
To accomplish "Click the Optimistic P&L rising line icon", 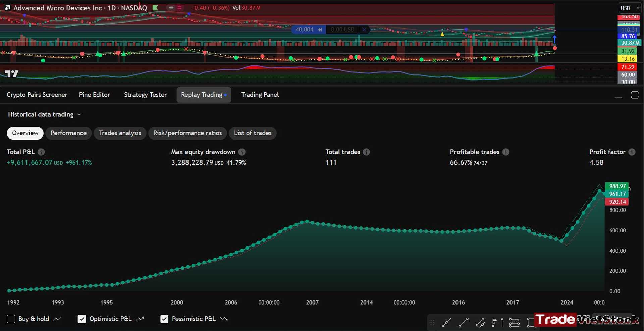I will (140, 319).
